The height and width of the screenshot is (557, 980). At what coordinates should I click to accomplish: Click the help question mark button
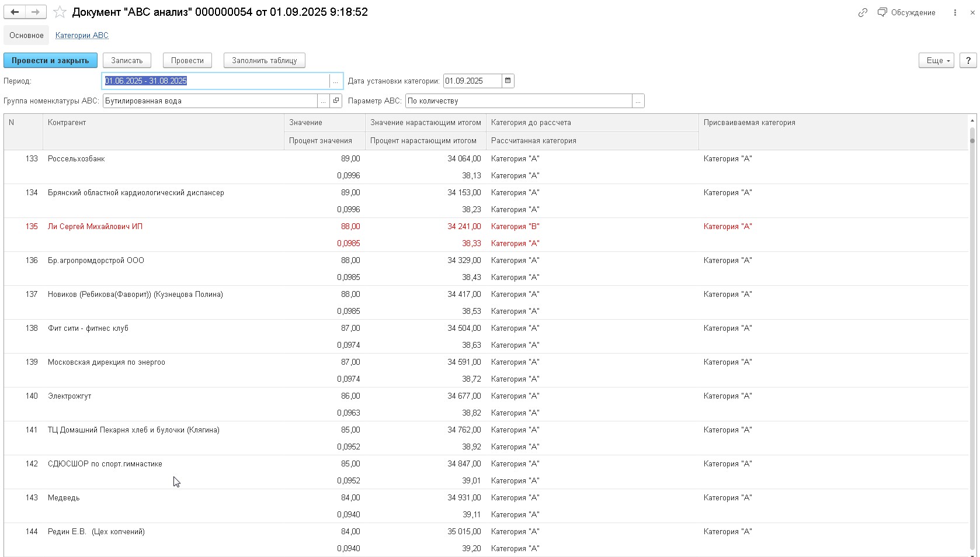968,61
